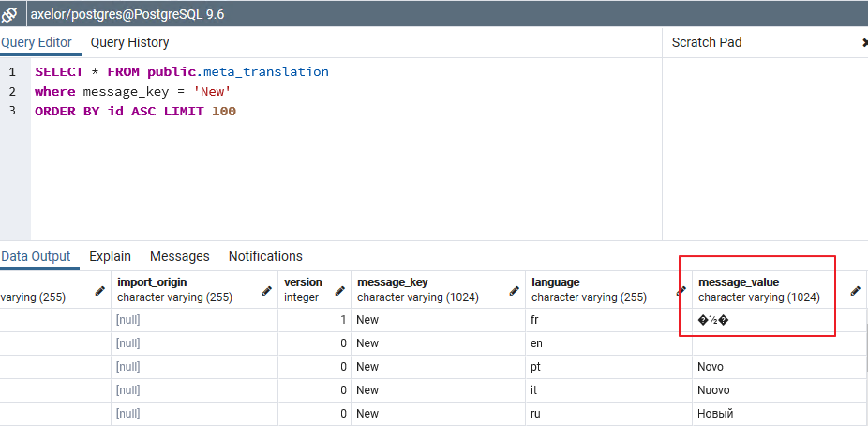Select the import_origin column header
Image resolution: width=868 pixels, height=426 pixels.
point(194,290)
